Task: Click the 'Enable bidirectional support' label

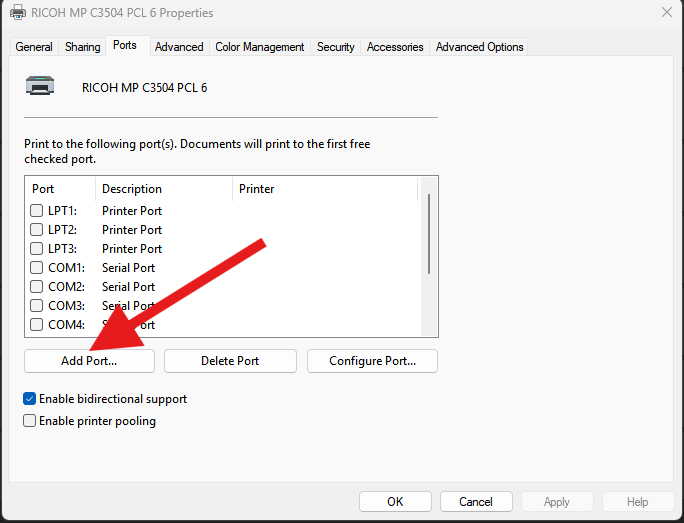Action: 113,399
